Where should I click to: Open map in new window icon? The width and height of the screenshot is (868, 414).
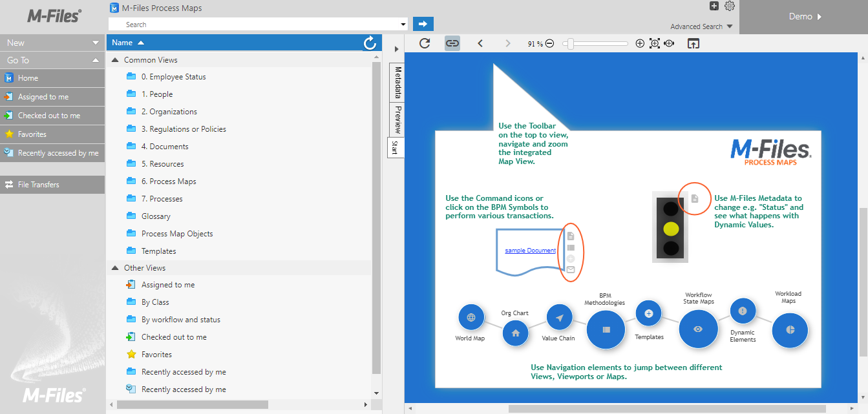(x=693, y=44)
